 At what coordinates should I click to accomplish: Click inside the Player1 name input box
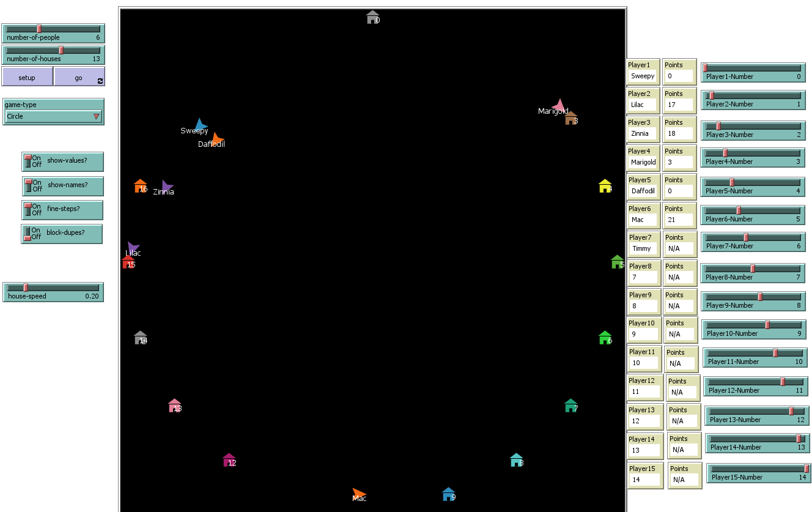643,76
